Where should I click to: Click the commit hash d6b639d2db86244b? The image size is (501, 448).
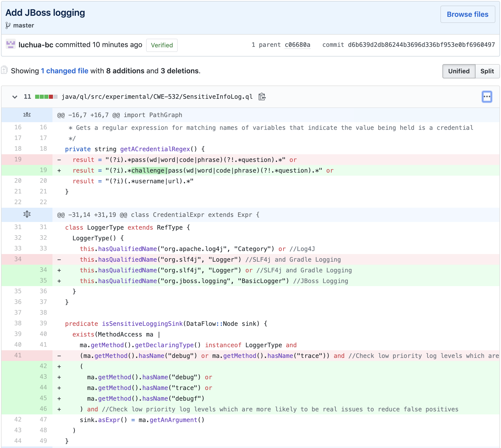click(421, 45)
